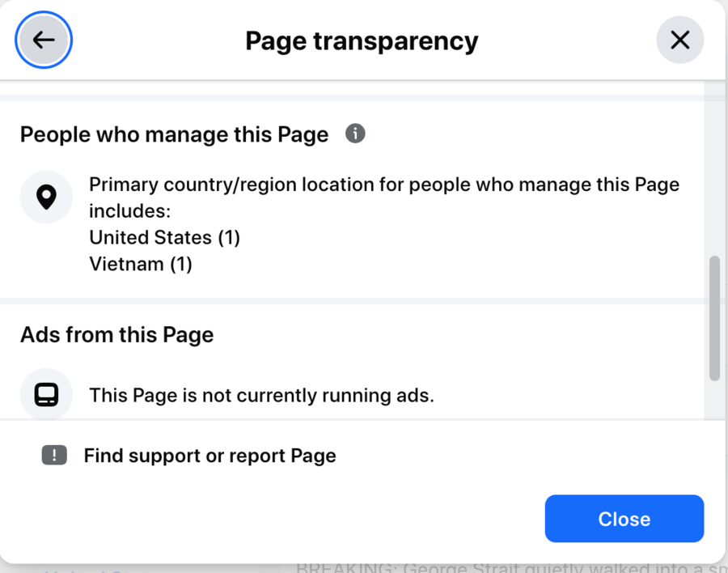
Task: Click the exclamation report icon
Action: [x=54, y=456]
